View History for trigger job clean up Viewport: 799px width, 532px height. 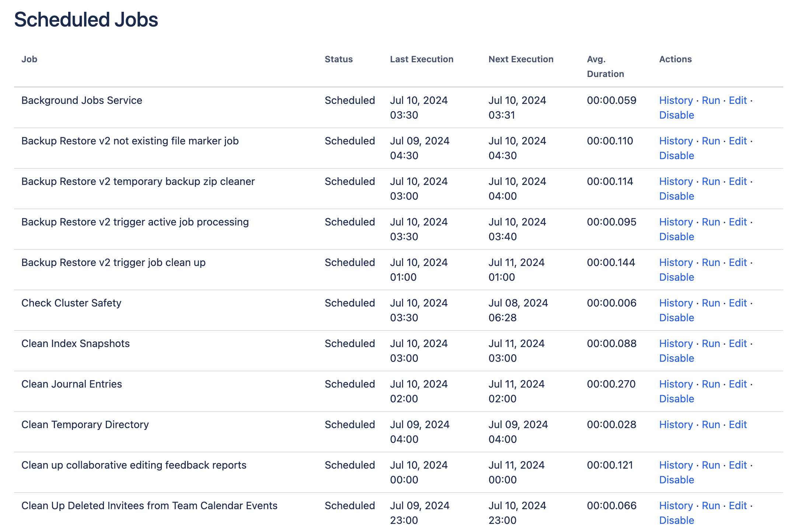tap(676, 263)
